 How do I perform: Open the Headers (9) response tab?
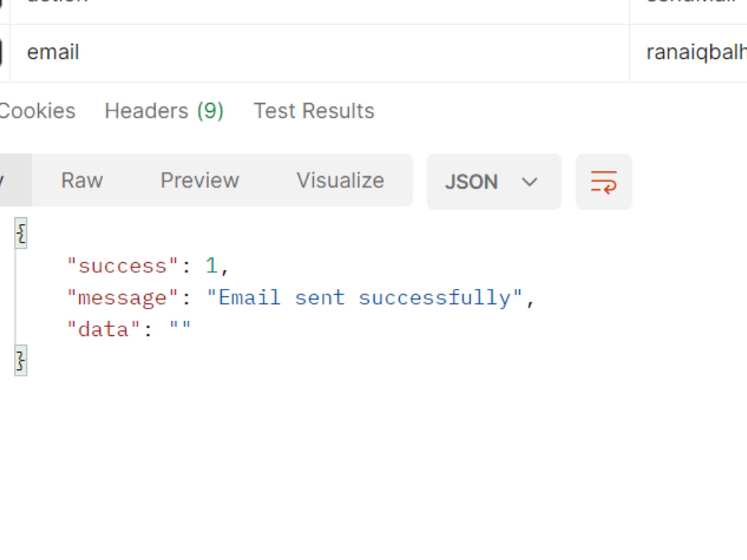[164, 111]
